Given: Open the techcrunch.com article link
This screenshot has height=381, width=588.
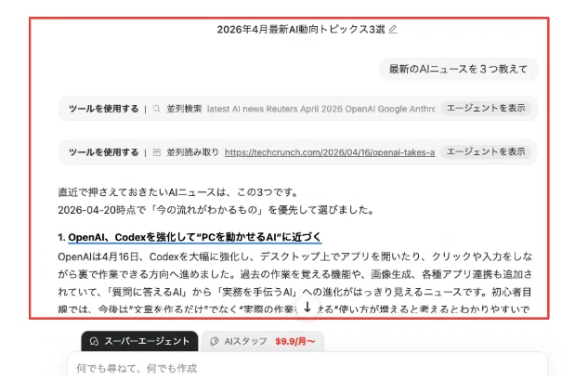Looking at the screenshot, I should click(x=330, y=152).
